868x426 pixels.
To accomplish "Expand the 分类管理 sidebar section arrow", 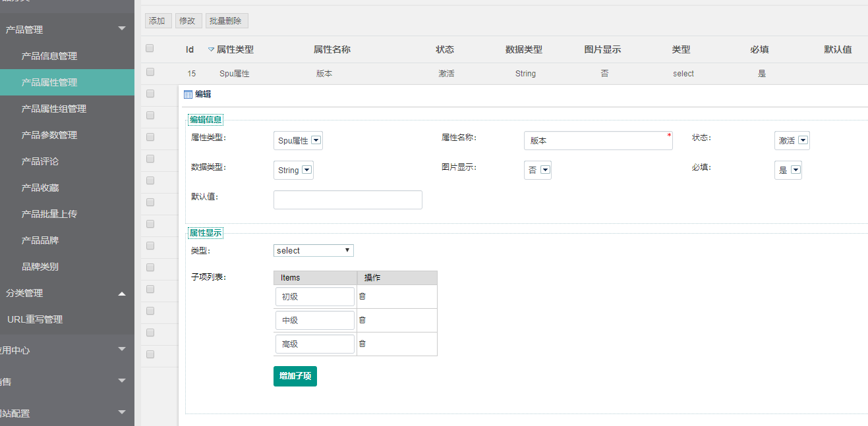I will point(121,293).
